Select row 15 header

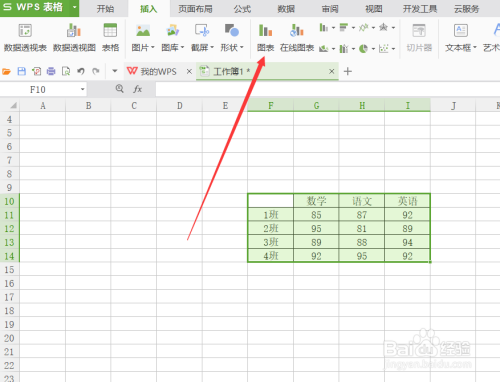10,269
